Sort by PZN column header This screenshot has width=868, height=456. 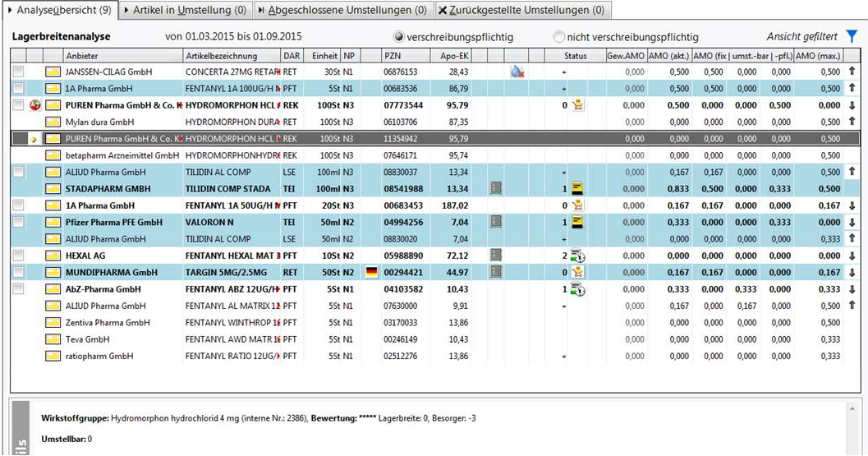pyautogui.click(x=405, y=56)
